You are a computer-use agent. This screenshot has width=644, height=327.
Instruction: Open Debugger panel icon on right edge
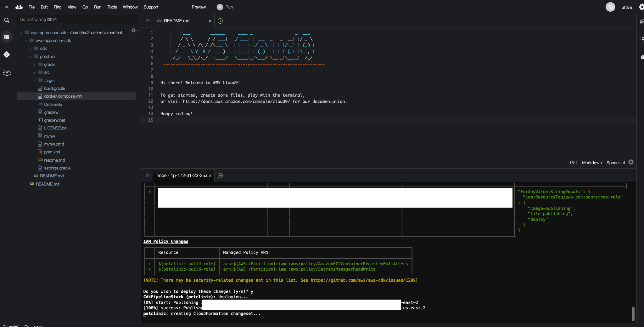642,57
